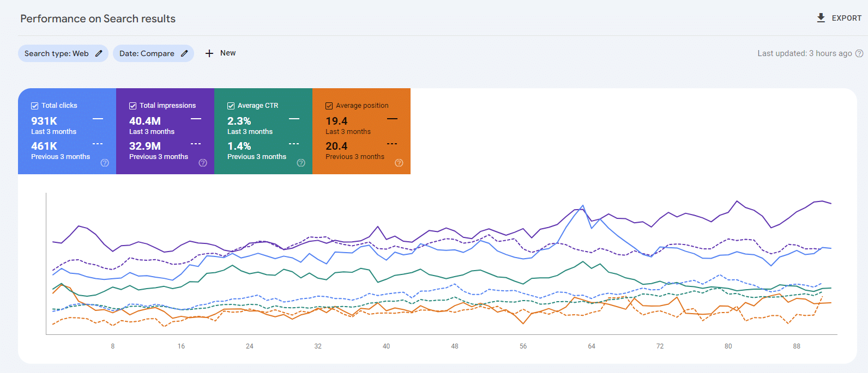Screen dimensions: 868x373
Task: Uncheck the Total impressions checkbox
Action: pyautogui.click(x=132, y=106)
